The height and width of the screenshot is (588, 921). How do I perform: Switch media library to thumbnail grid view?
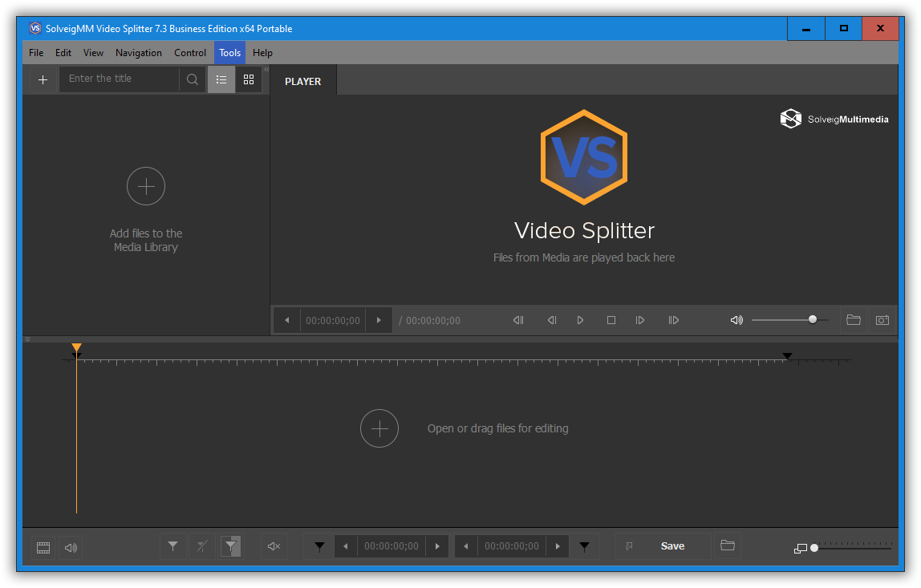pos(249,79)
